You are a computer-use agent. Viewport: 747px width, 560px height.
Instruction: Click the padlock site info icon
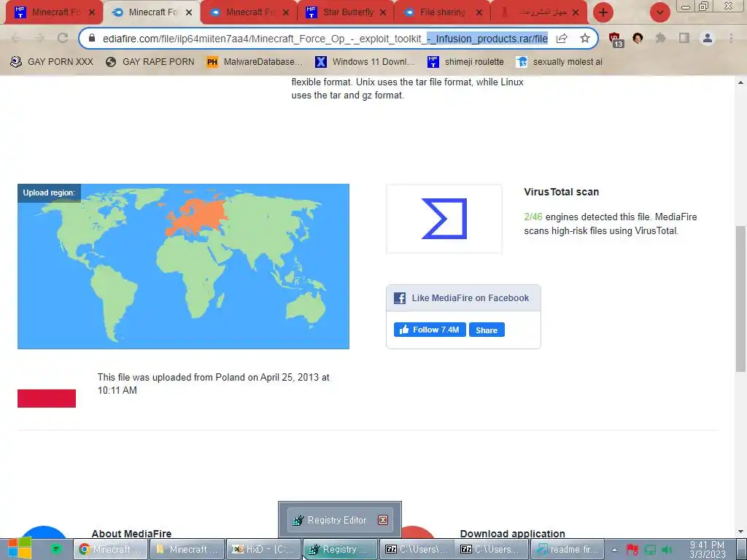(93, 38)
